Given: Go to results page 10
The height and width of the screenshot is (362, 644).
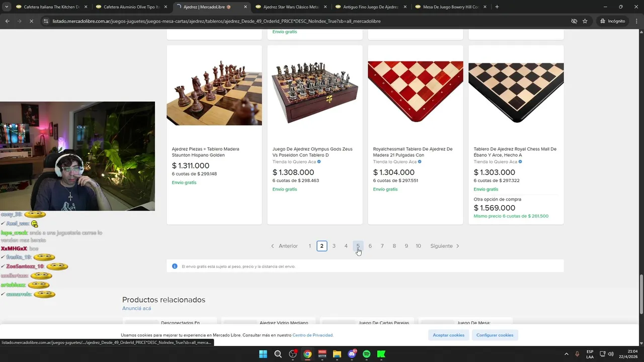Looking at the screenshot, I should (419, 246).
